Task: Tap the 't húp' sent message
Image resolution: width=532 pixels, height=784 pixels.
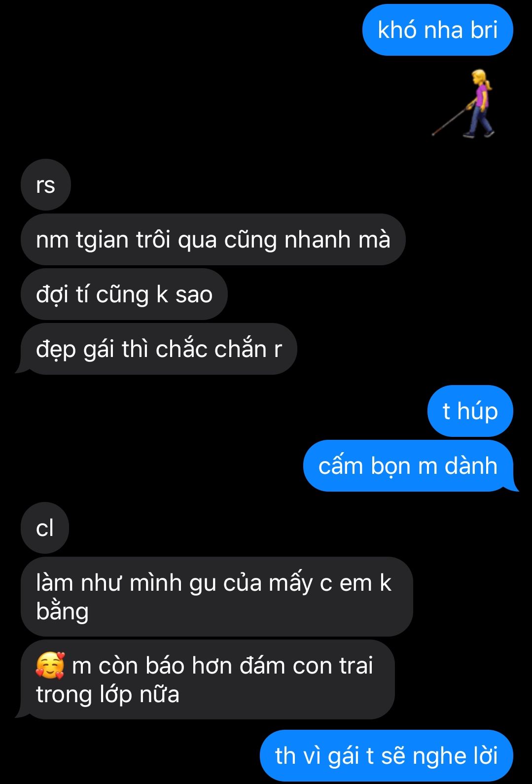Action: (x=470, y=411)
